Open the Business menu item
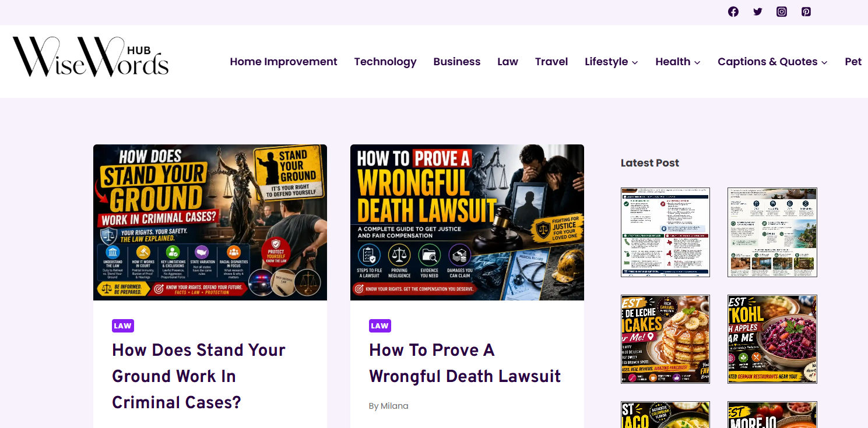 tap(457, 62)
